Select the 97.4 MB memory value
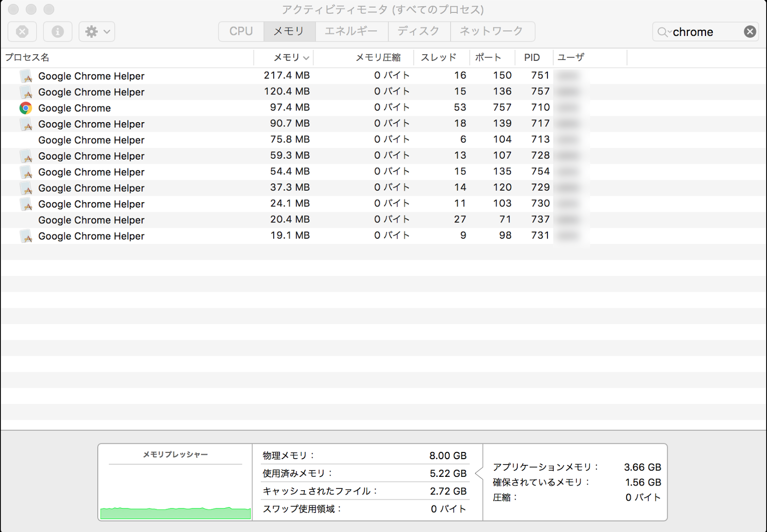The height and width of the screenshot is (532, 767). click(x=290, y=107)
